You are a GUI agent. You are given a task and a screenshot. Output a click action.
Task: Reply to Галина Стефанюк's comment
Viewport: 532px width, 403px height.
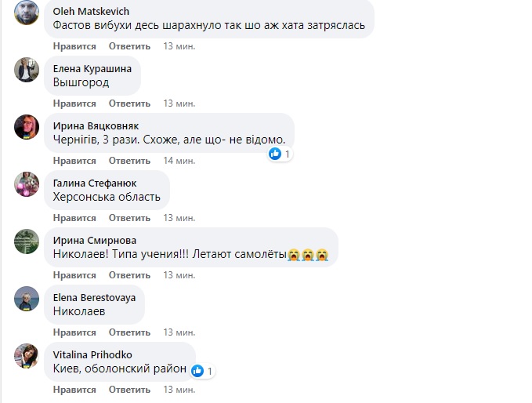click(x=128, y=218)
